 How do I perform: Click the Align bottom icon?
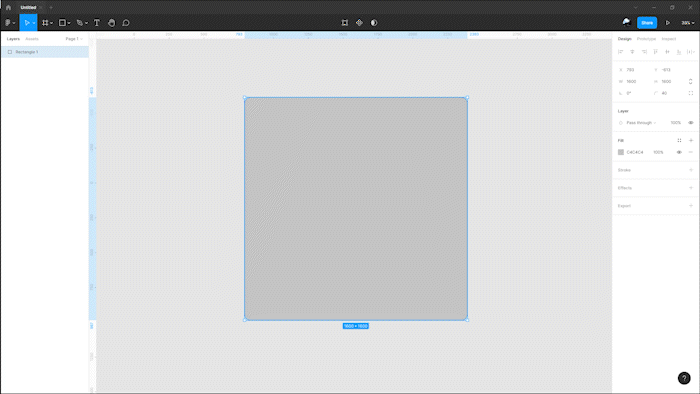pyautogui.click(x=679, y=52)
